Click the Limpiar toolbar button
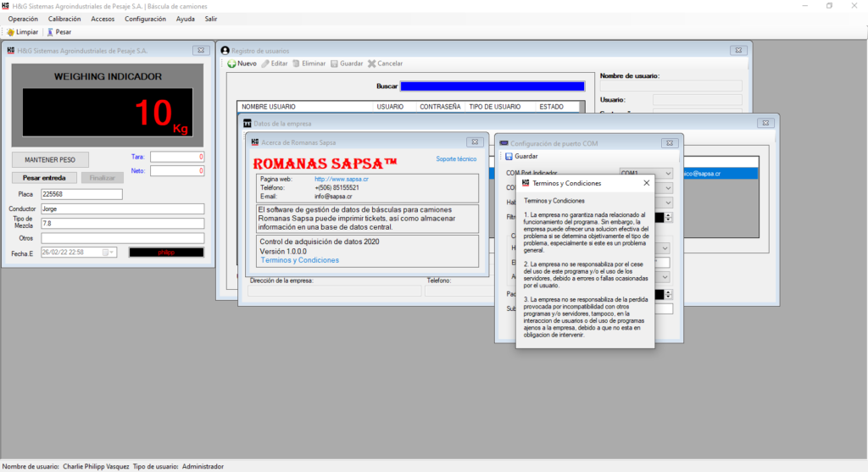 click(23, 32)
